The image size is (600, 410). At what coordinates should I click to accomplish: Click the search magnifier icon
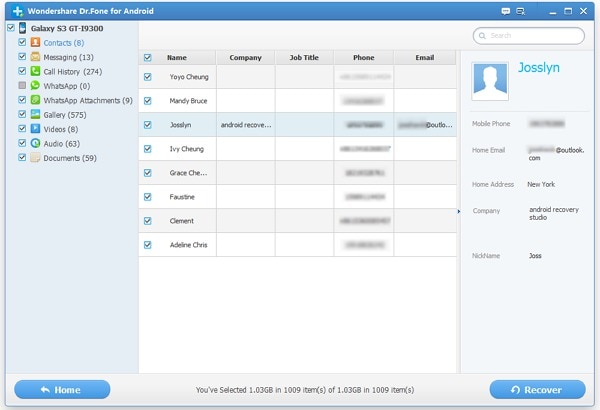point(483,36)
